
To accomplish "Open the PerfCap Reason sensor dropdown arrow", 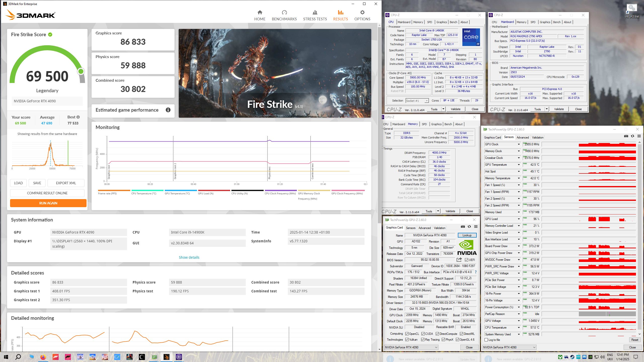I will [x=518, y=314].
